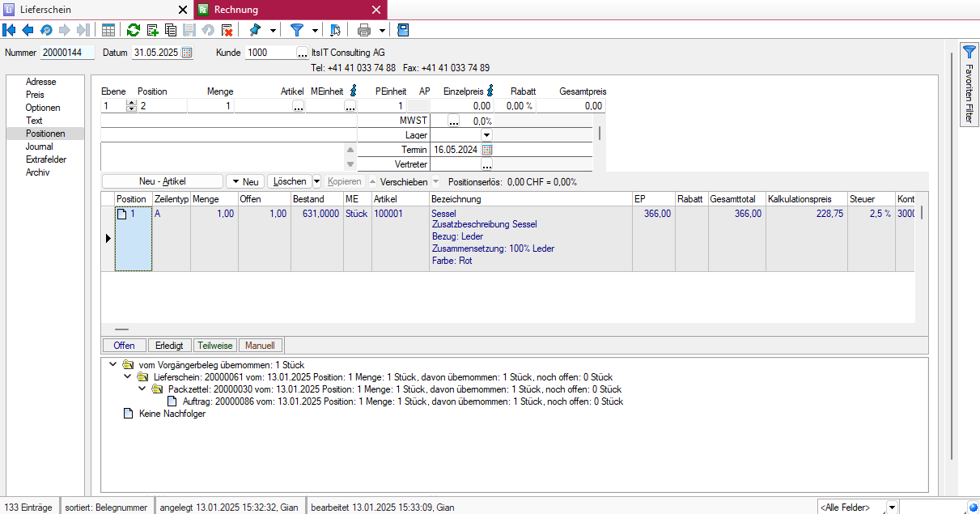Click the Neu - Artikel button
980x514 pixels.
162,181
